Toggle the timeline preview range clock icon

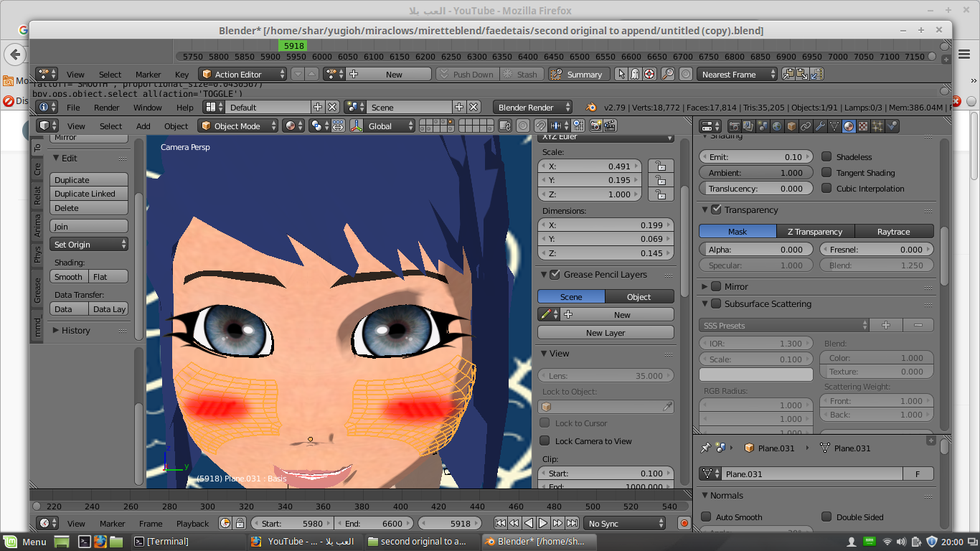225,523
